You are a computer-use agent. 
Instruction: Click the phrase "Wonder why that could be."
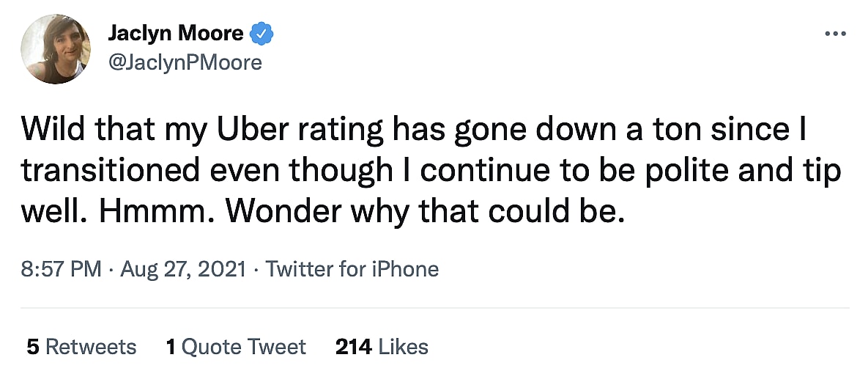[426, 211]
